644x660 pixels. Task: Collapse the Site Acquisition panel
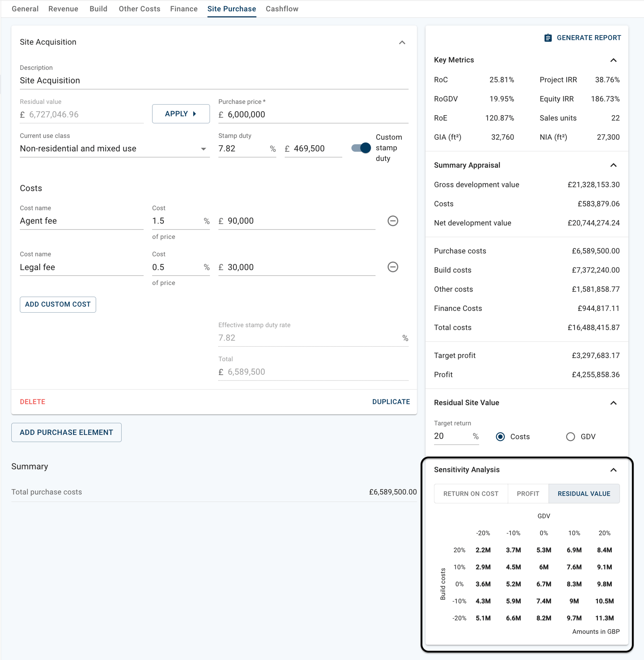[x=402, y=42]
